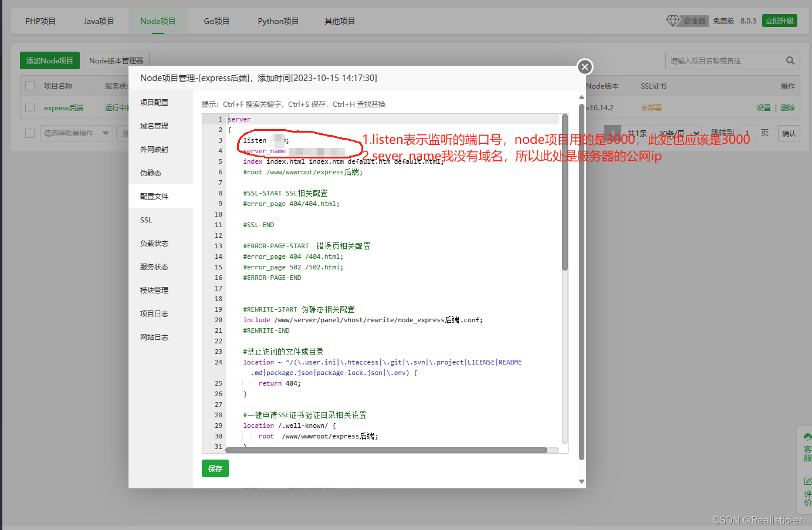Click the '#ERROR-PAGE-END' line
This screenshot has height=530, width=812.
272,278
